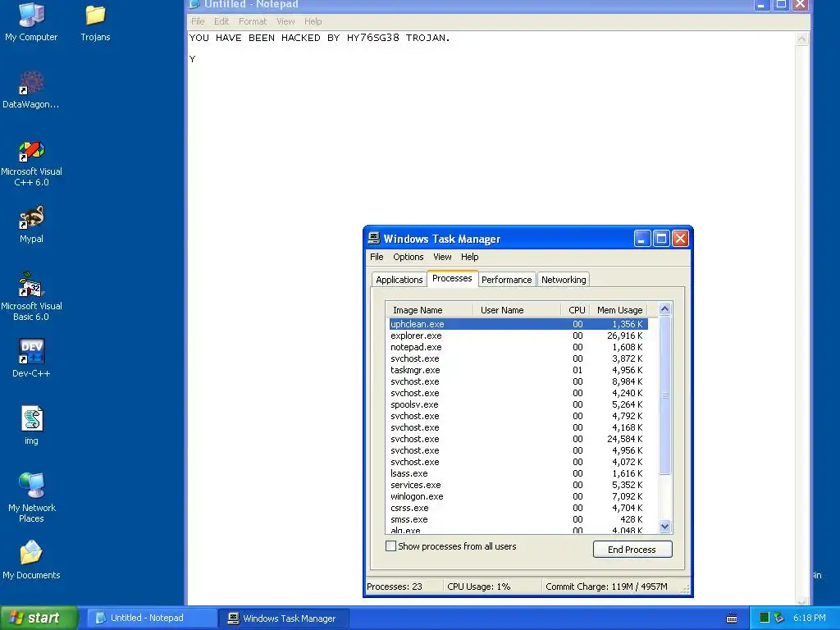Open Task Manager View menu
840x630 pixels.
tap(442, 257)
